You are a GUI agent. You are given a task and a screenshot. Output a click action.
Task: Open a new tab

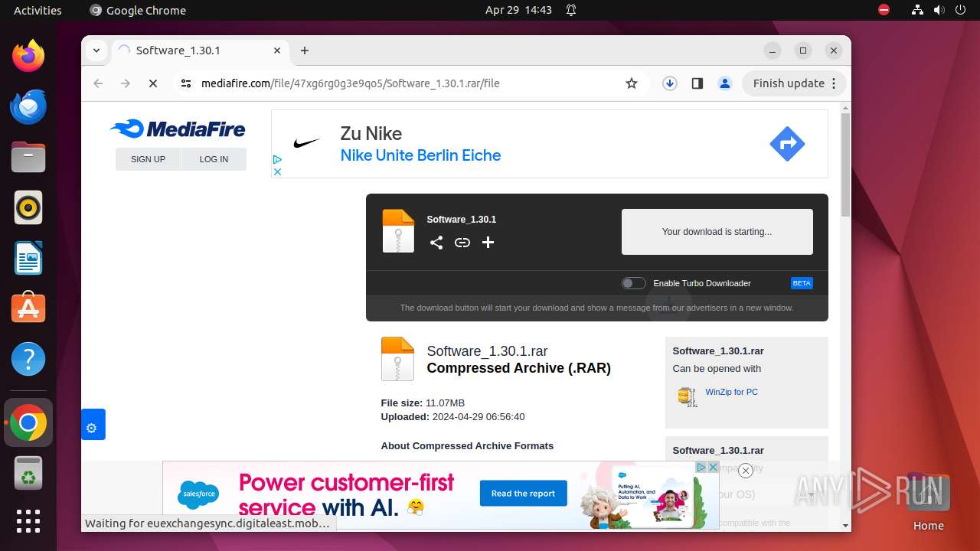click(305, 51)
